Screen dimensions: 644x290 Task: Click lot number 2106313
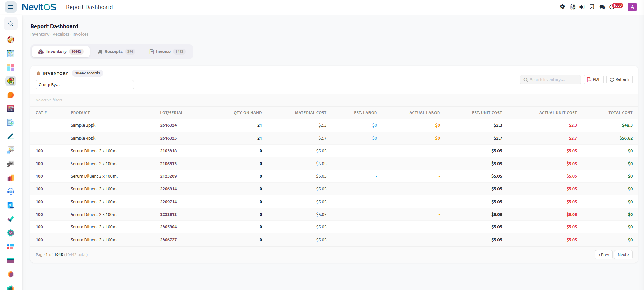(x=168, y=164)
